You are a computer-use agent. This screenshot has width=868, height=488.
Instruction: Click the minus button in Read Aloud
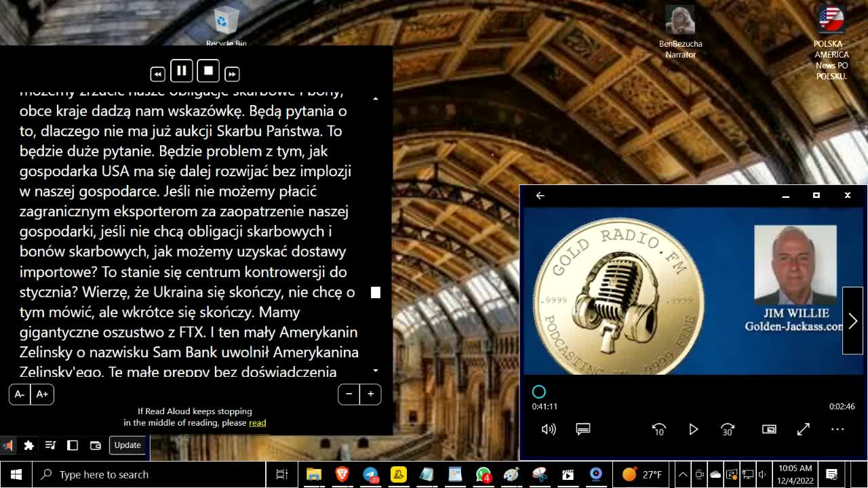[349, 394]
